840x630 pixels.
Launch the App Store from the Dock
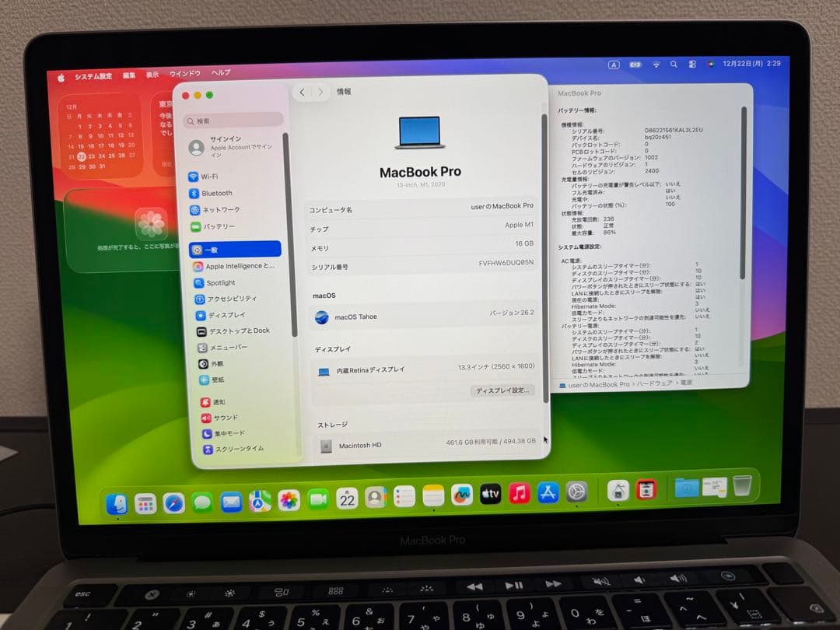[547, 492]
